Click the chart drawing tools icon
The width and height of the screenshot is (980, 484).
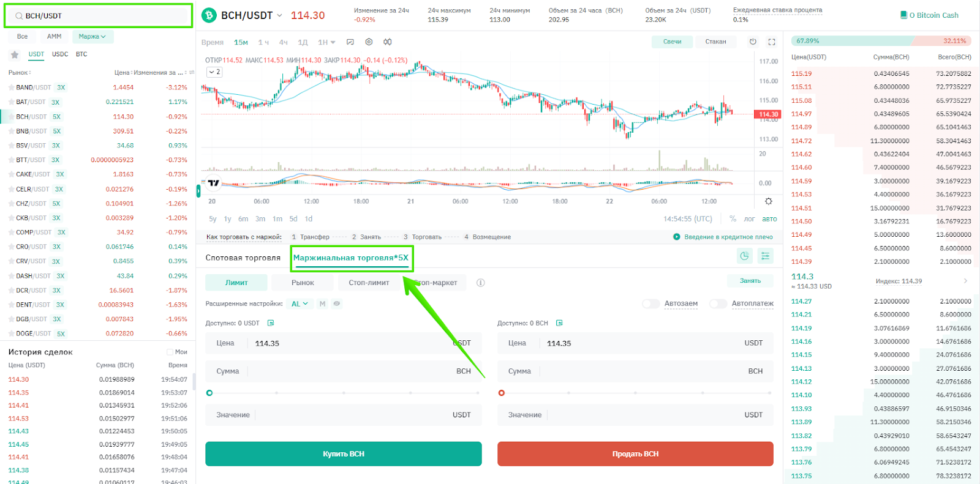[350, 42]
